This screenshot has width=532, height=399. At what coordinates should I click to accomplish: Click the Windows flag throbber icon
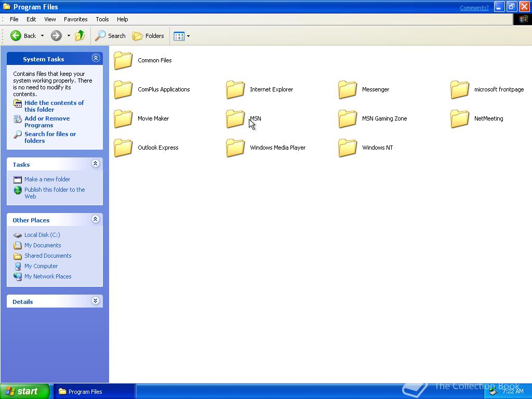pos(523,19)
